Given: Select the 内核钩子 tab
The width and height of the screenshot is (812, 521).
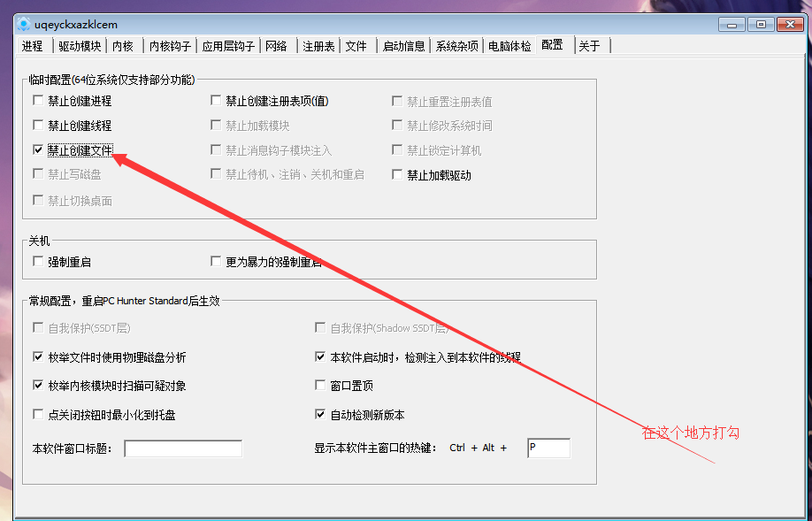Looking at the screenshot, I should tap(170, 46).
